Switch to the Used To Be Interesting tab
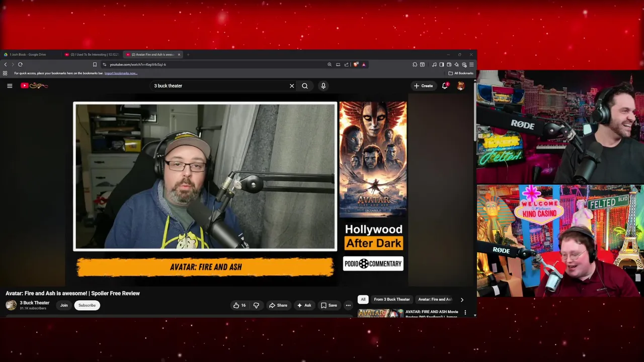This screenshot has width=644, height=362. coord(92,54)
